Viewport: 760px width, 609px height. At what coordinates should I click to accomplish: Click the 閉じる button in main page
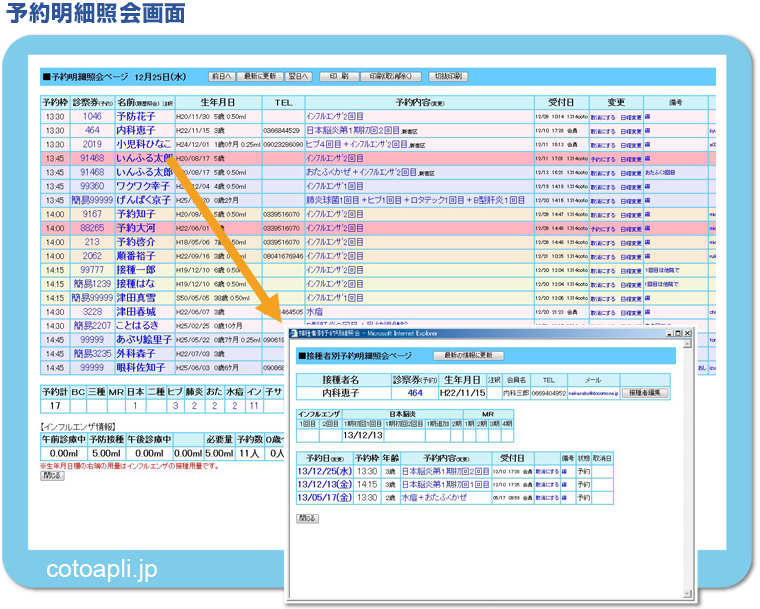pos(52,476)
